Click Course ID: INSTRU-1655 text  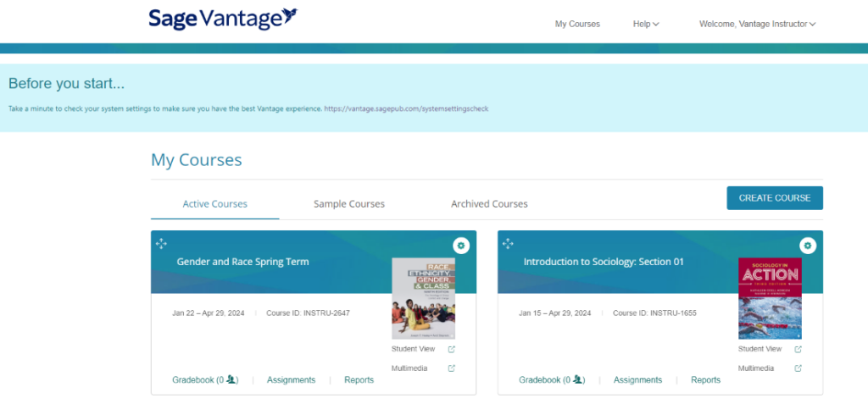click(x=654, y=313)
